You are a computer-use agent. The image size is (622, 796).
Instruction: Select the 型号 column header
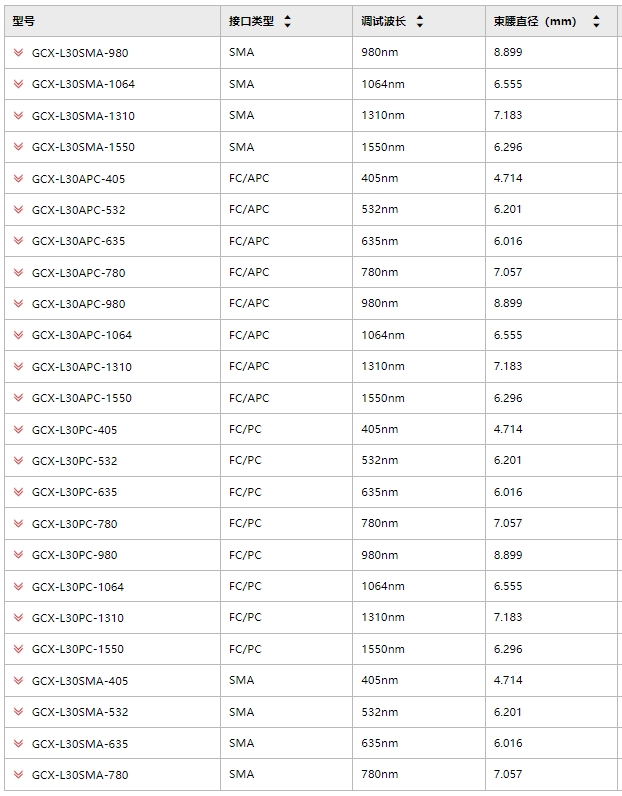click(23, 21)
